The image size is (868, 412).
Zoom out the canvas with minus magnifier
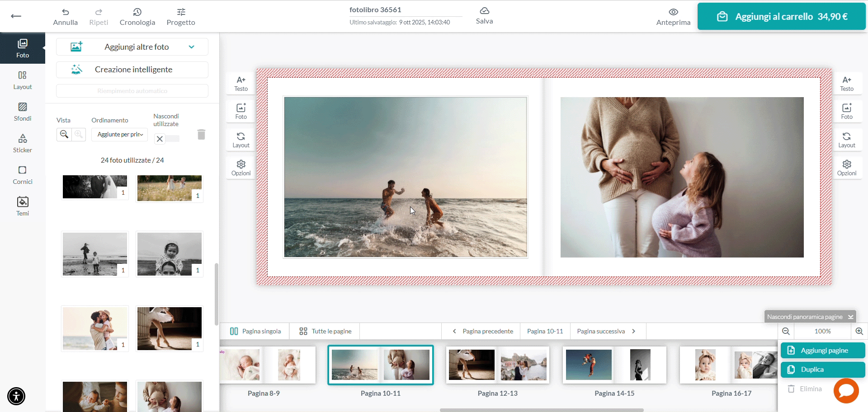click(x=786, y=331)
